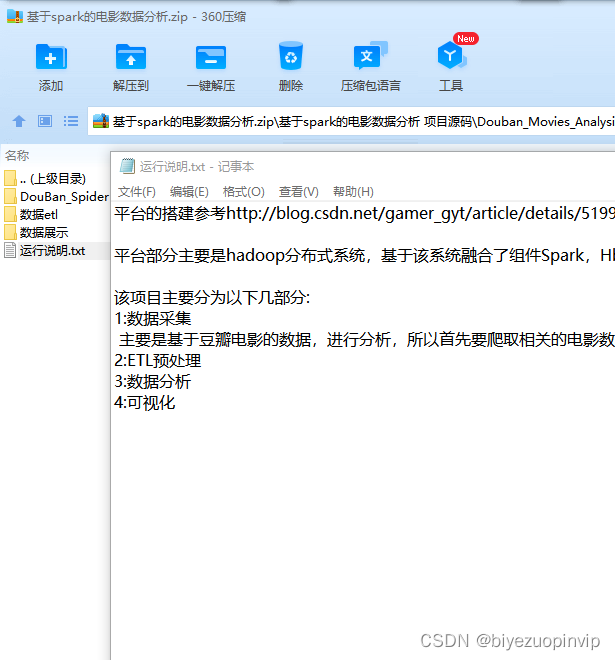Click the archive icon in the address bar
This screenshot has height=660, width=615.
coord(101,121)
